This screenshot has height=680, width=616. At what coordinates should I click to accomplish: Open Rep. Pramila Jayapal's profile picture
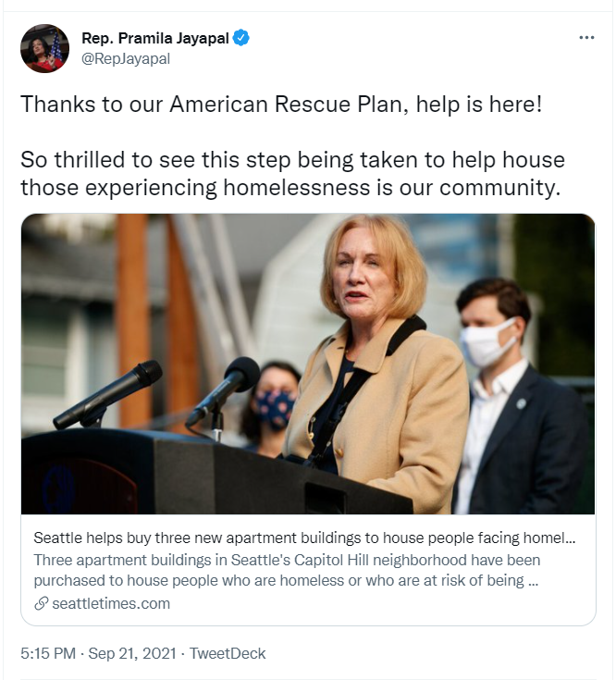tap(44, 48)
